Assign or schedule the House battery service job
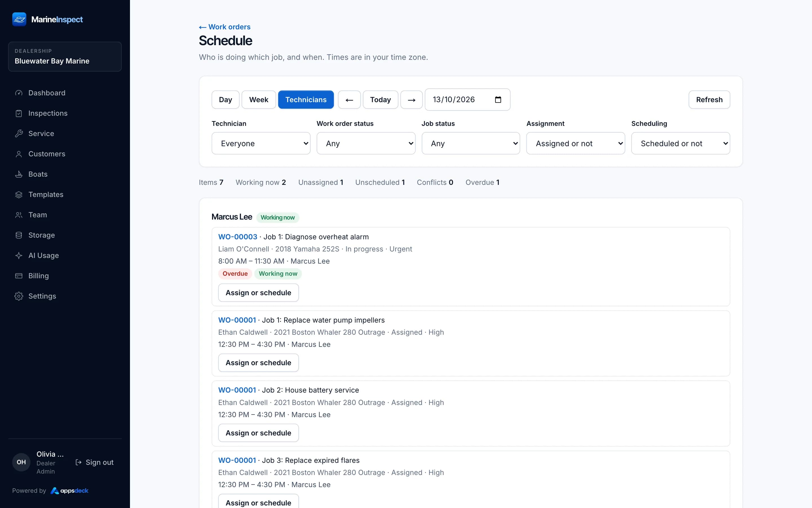 pos(258,433)
